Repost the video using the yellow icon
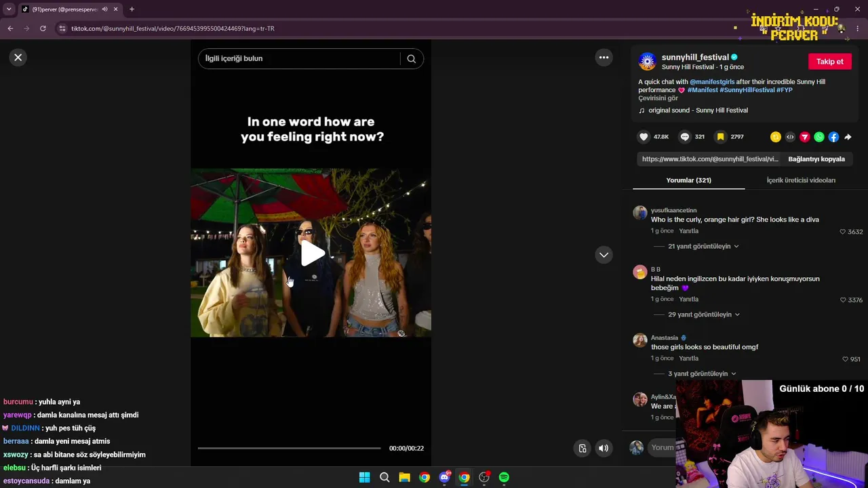This screenshot has height=488, width=868. pos(776,137)
